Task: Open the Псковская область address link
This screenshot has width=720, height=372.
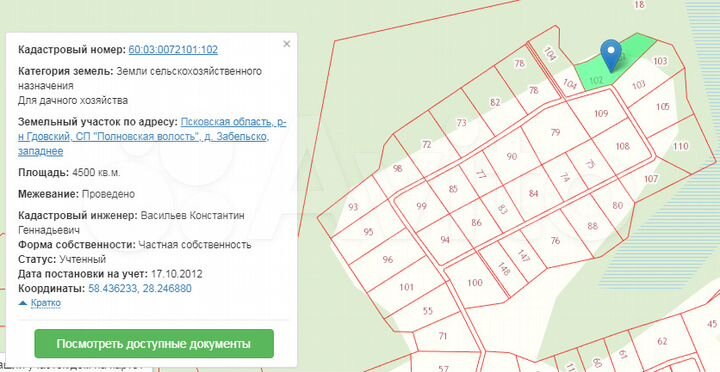Action: pyautogui.click(x=152, y=137)
